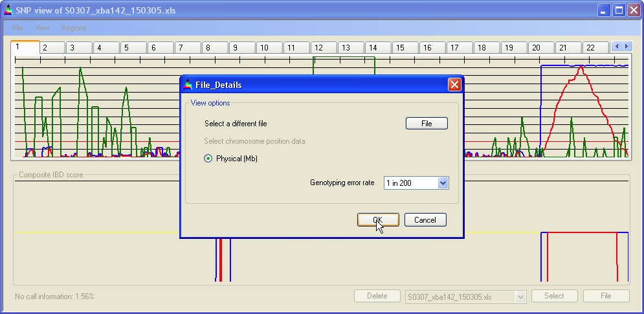The height and width of the screenshot is (314, 644).
Task: Switch to chromosome tab 9
Action: click(x=242, y=48)
